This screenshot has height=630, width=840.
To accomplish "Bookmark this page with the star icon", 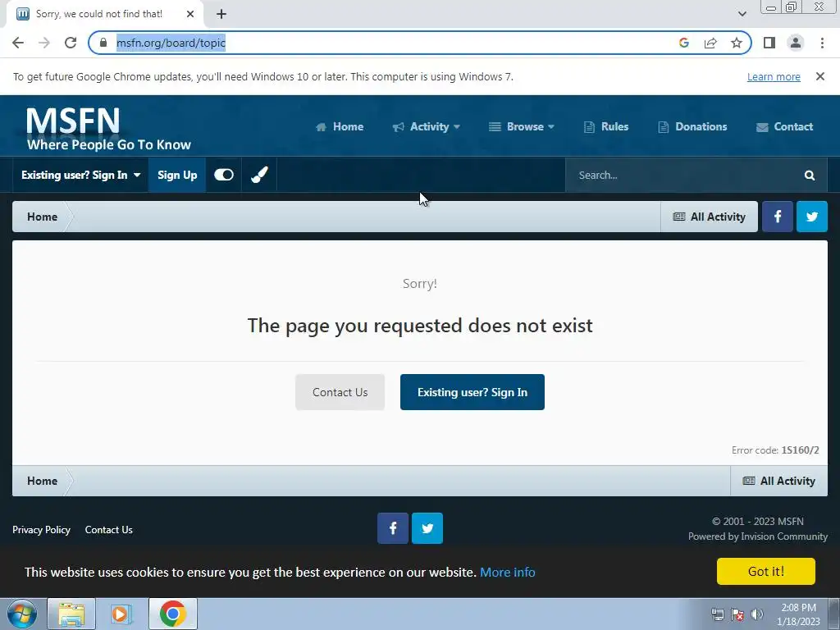I will coord(737,43).
